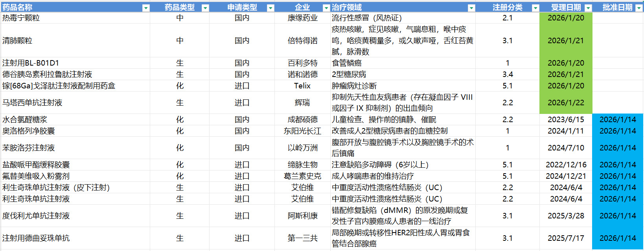Click the Telix company cell
This screenshot has height=251, width=644.
click(x=302, y=86)
